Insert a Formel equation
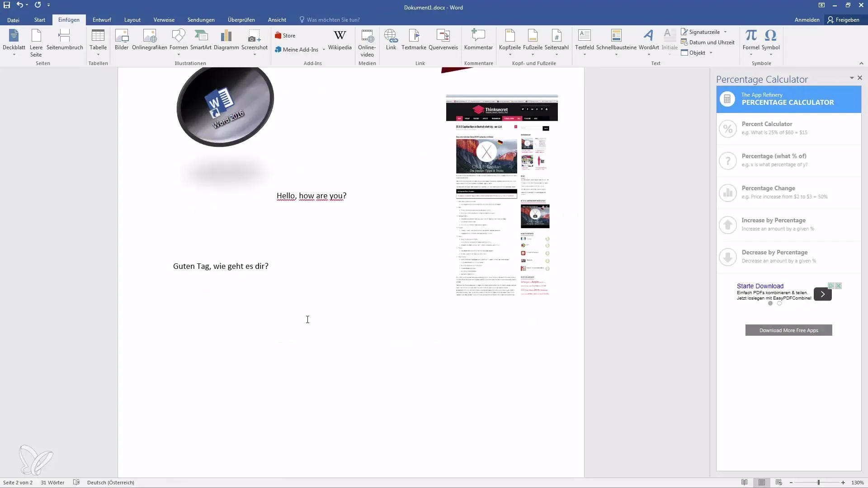Viewport: 868px width, 488px height. 751,42
